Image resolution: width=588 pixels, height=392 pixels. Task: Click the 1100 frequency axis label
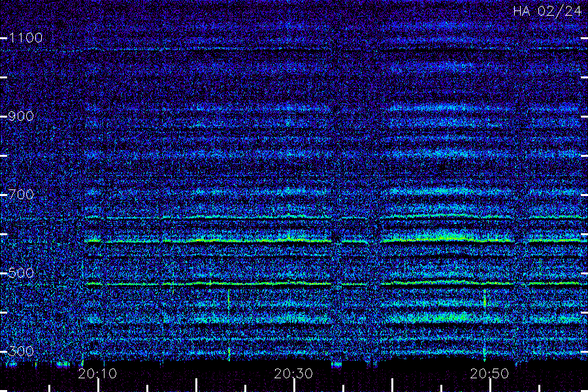coord(26,38)
